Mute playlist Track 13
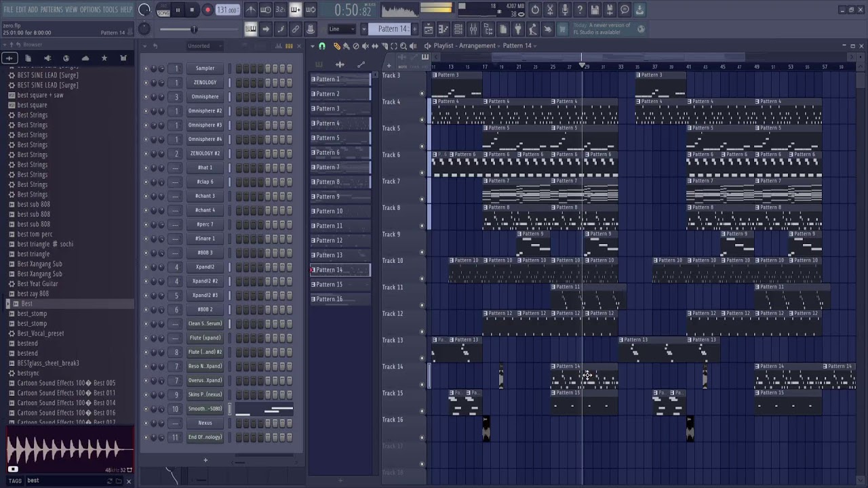The width and height of the screenshot is (868, 488). click(x=422, y=358)
